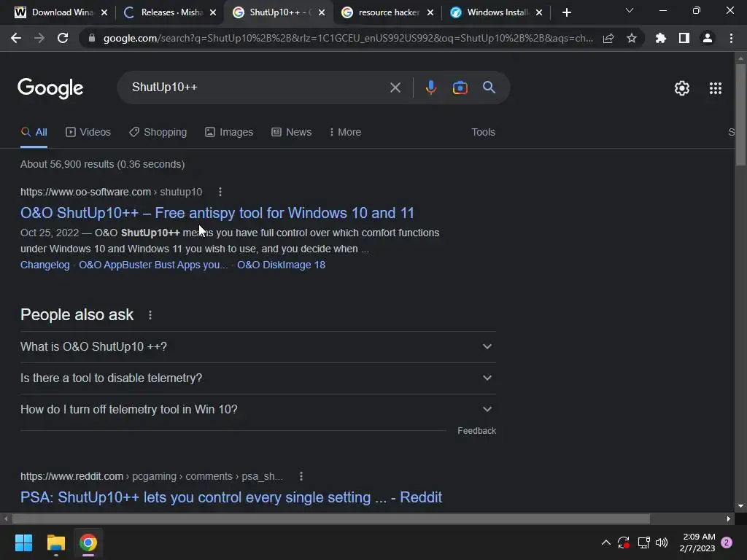Click the browser forward arrow
Screen dimensions: 747x560
click(x=39, y=38)
